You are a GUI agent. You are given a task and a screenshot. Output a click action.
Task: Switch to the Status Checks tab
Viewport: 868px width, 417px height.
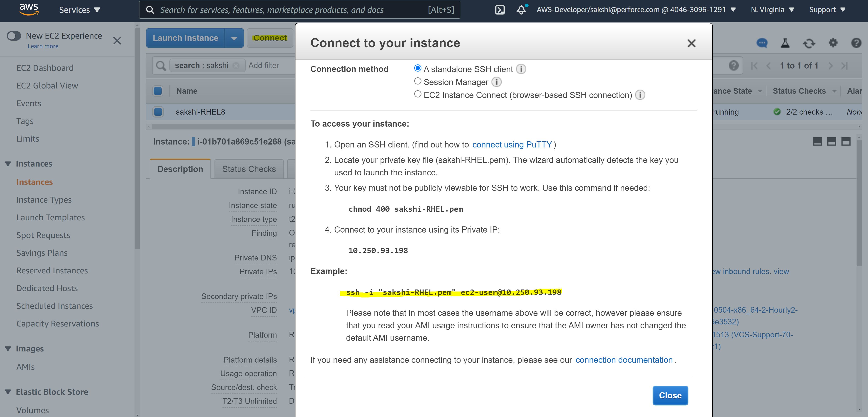pyautogui.click(x=248, y=169)
